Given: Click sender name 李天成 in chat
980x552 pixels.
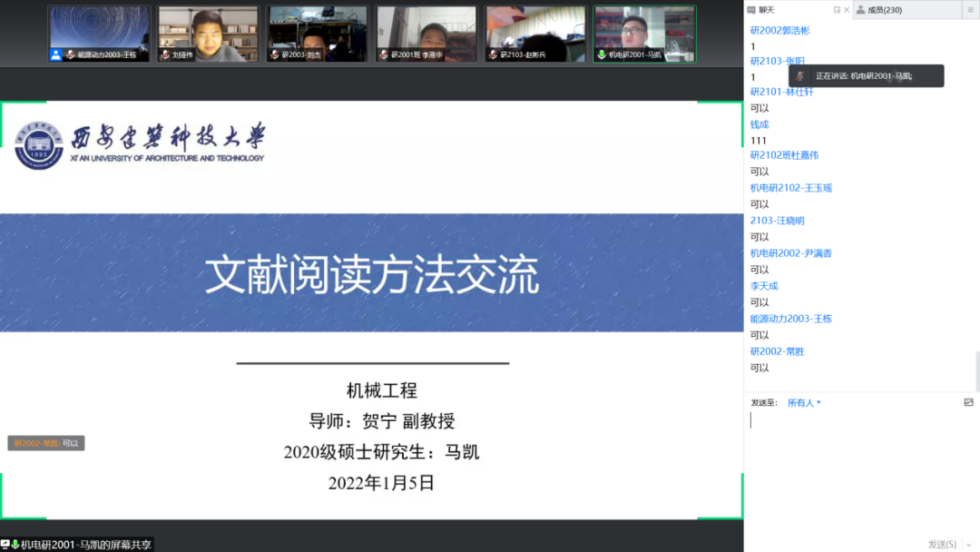Looking at the screenshot, I should pyautogui.click(x=764, y=286).
